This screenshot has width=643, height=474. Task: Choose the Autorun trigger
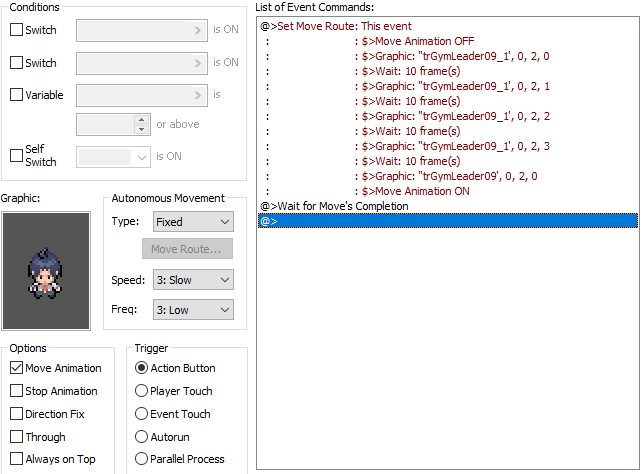(141, 437)
